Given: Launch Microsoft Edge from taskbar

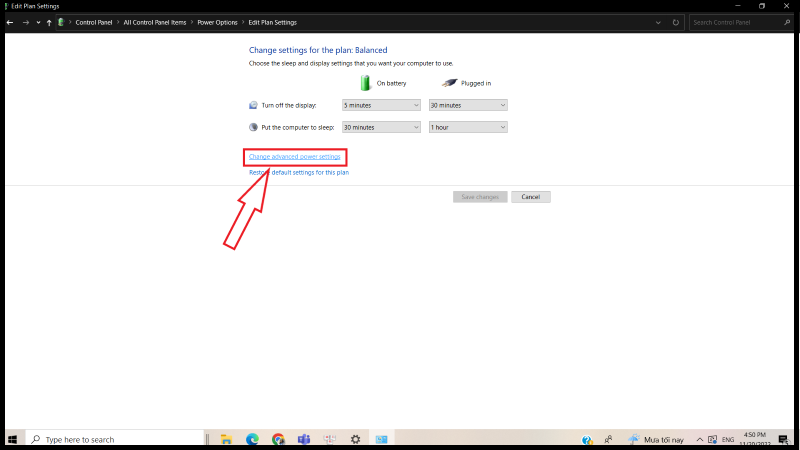Looking at the screenshot, I should click(252, 439).
